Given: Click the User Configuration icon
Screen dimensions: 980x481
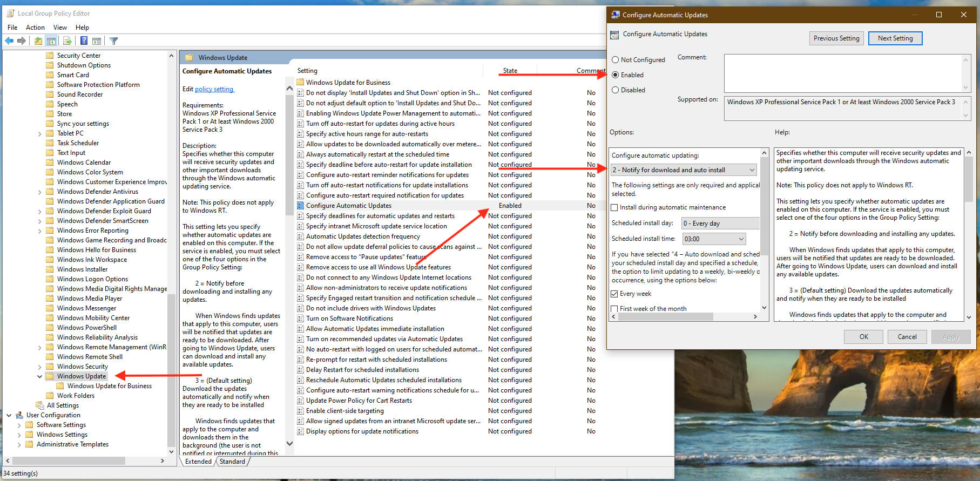Looking at the screenshot, I should 19,415.
